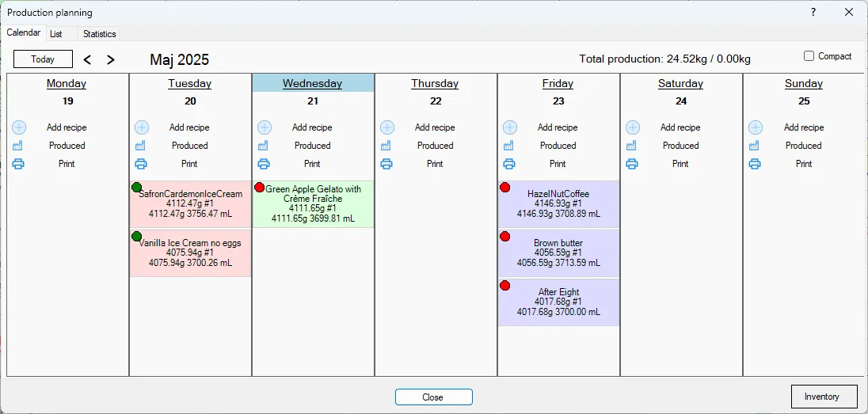Click the Add recipe label under Monday
The width and height of the screenshot is (868, 414).
point(67,127)
